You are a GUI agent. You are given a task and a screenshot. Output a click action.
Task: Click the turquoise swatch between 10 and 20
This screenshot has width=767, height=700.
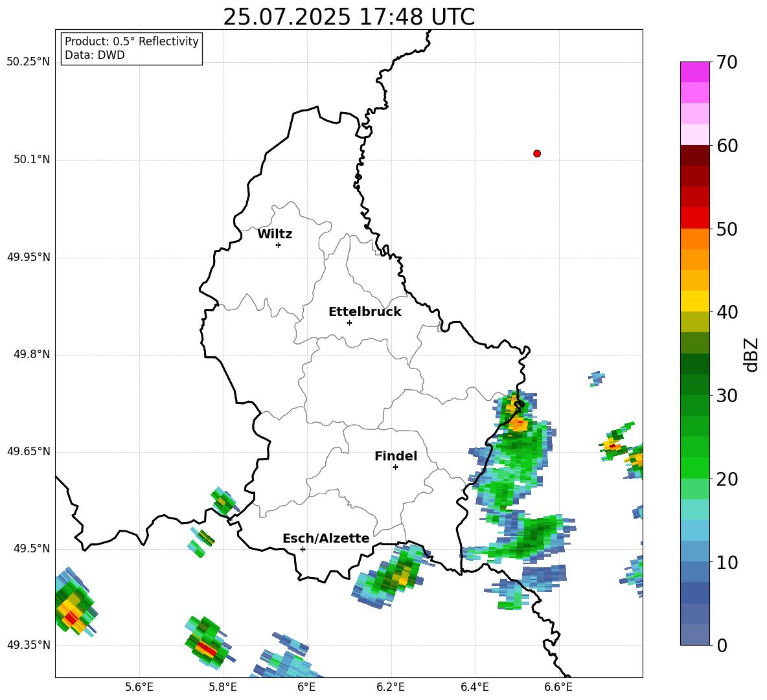(x=694, y=510)
